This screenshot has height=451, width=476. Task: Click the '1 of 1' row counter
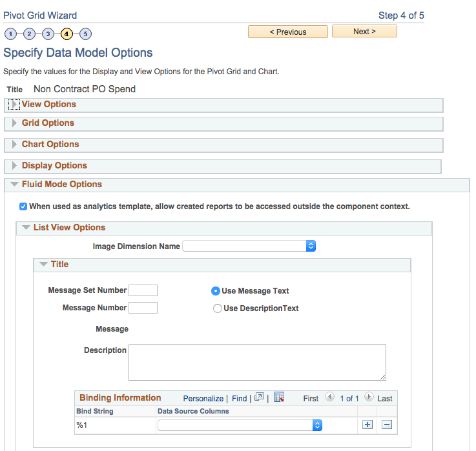pos(349,399)
